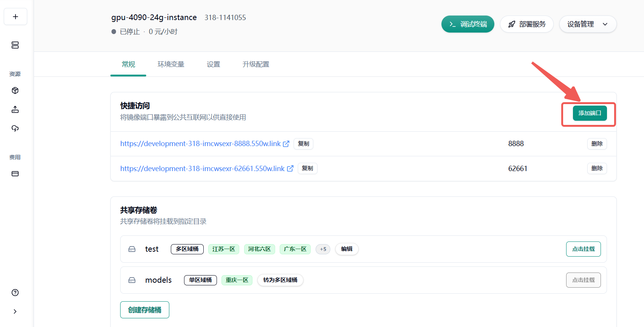Viewport: 644px width, 327px height.
Task: Open the cube image icon in the sidebar
Action: pos(15,90)
